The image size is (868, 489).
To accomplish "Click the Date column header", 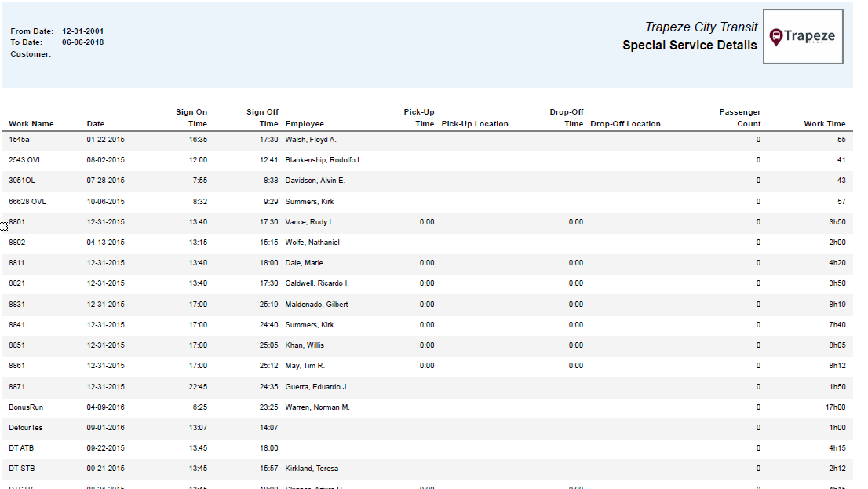I will tap(95, 124).
